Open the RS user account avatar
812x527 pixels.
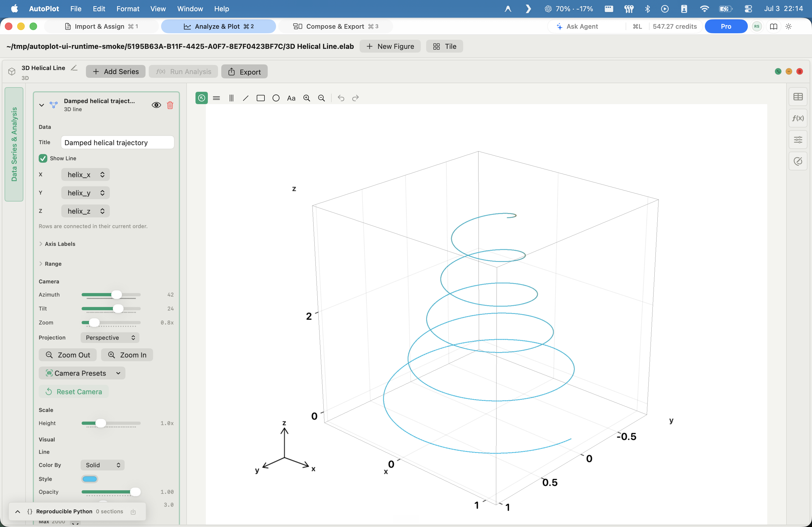757,27
